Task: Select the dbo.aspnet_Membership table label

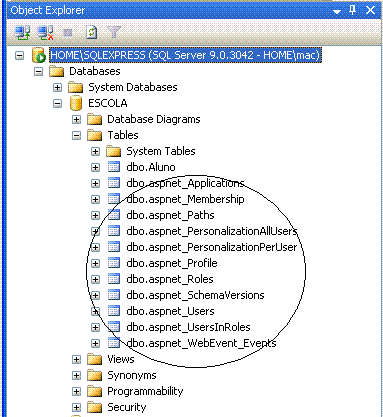Action: 185,199
